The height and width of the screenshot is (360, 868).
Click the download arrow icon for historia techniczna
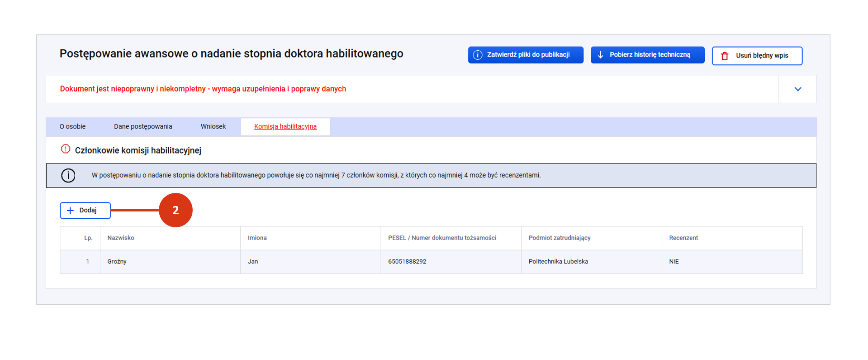[601, 55]
